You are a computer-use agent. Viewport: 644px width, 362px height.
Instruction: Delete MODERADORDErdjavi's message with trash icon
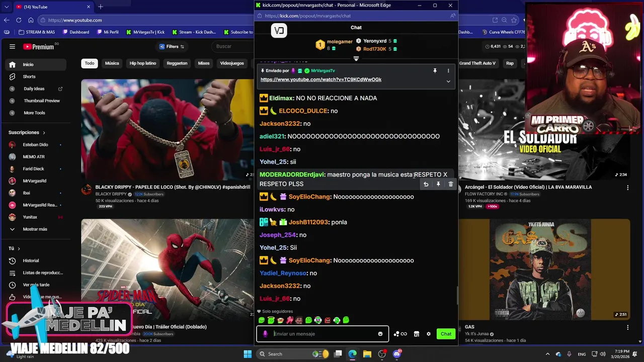coord(451,185)
